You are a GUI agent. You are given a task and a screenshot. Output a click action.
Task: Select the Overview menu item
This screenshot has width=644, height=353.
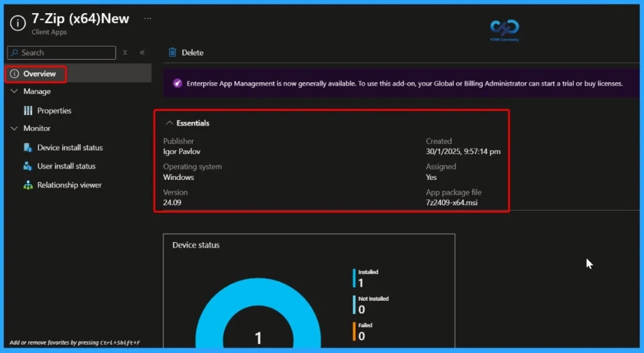79,74
